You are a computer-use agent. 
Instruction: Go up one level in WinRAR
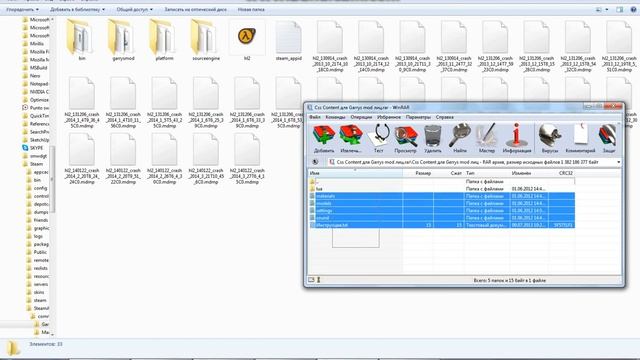tap(315, 162)
